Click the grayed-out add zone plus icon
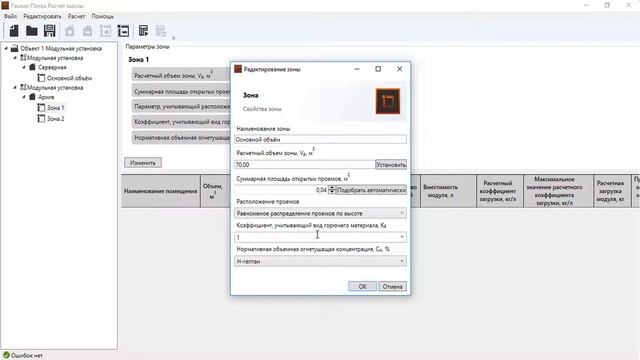This screenshot has width=640, height=360. point(105,31)
